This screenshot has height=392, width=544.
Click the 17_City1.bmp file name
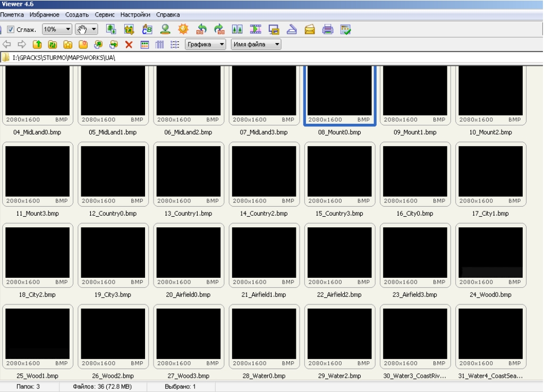[490, 214]
